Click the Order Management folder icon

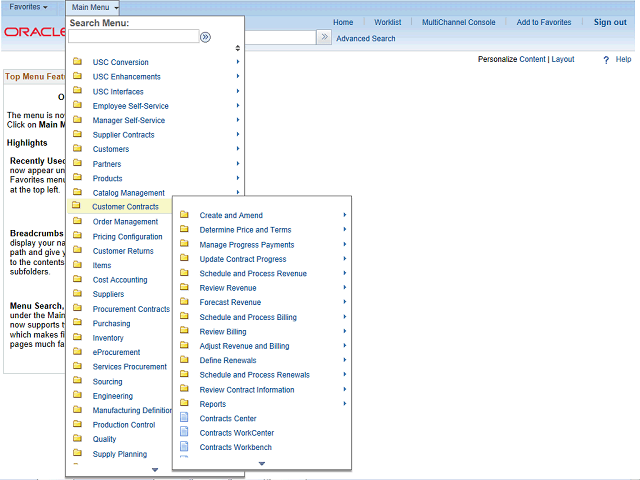(x=77, y=221)
